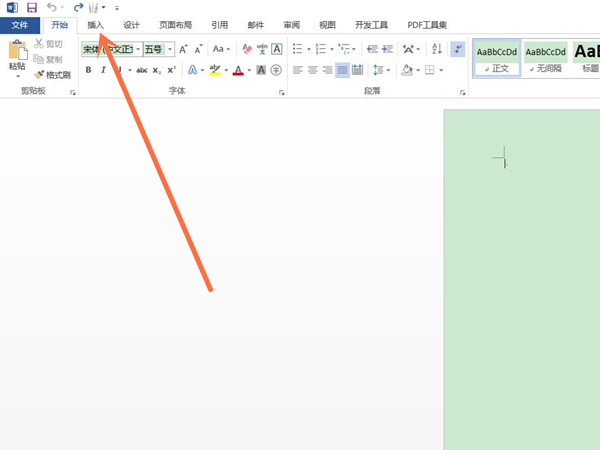Open the 页面布局 (Page Layout) tab
The image size is (600, 450).
coord(175,25)
